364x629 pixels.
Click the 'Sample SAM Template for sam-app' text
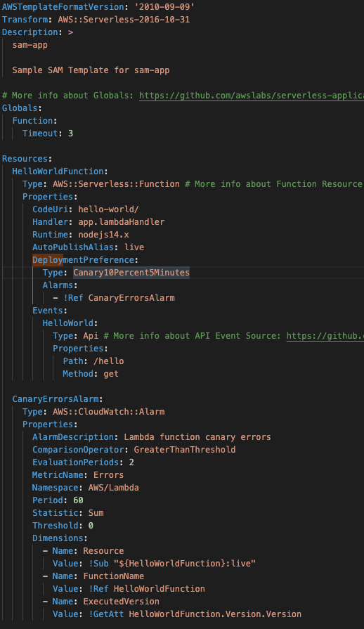[x=91, y=70]
